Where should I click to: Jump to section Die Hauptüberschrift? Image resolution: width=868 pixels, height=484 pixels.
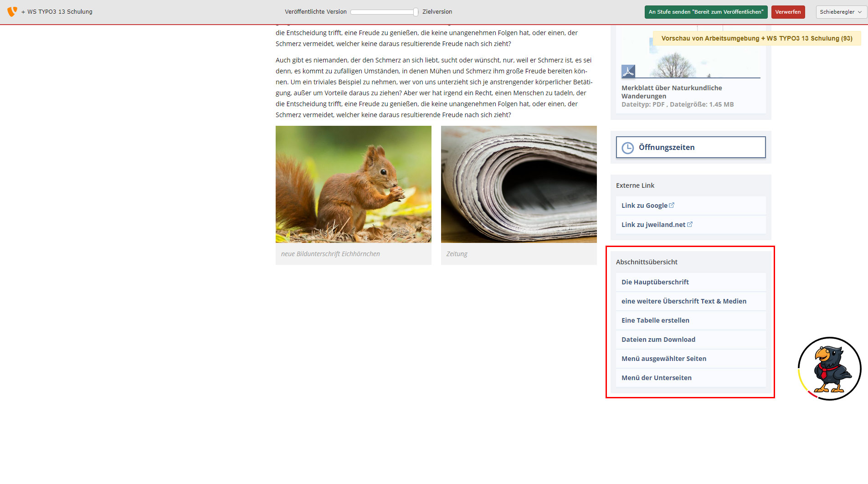click(x=655, y=282)
